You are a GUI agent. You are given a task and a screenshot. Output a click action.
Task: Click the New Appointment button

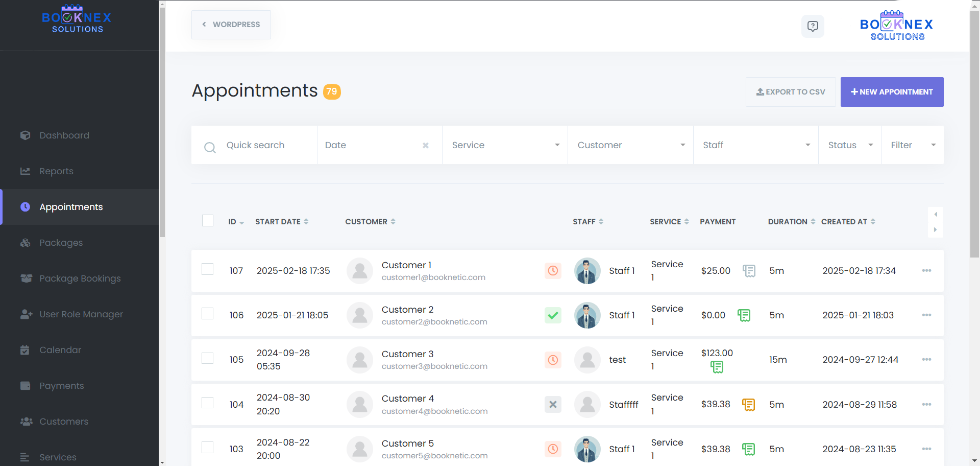click(892, 92)
